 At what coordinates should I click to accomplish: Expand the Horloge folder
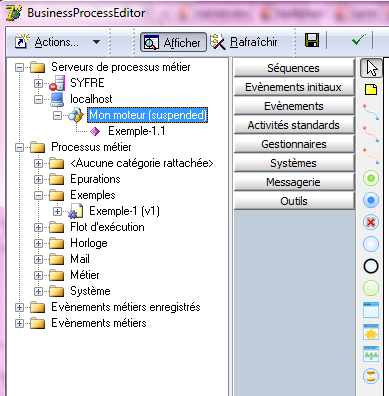[x=38, y=243]
